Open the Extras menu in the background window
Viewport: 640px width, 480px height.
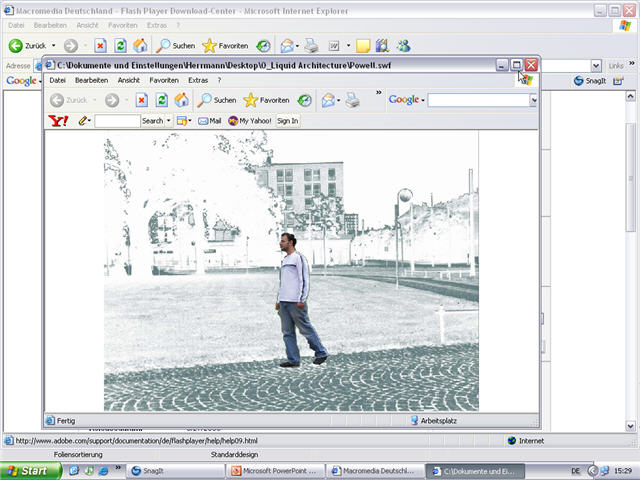(x=157, y=24)
